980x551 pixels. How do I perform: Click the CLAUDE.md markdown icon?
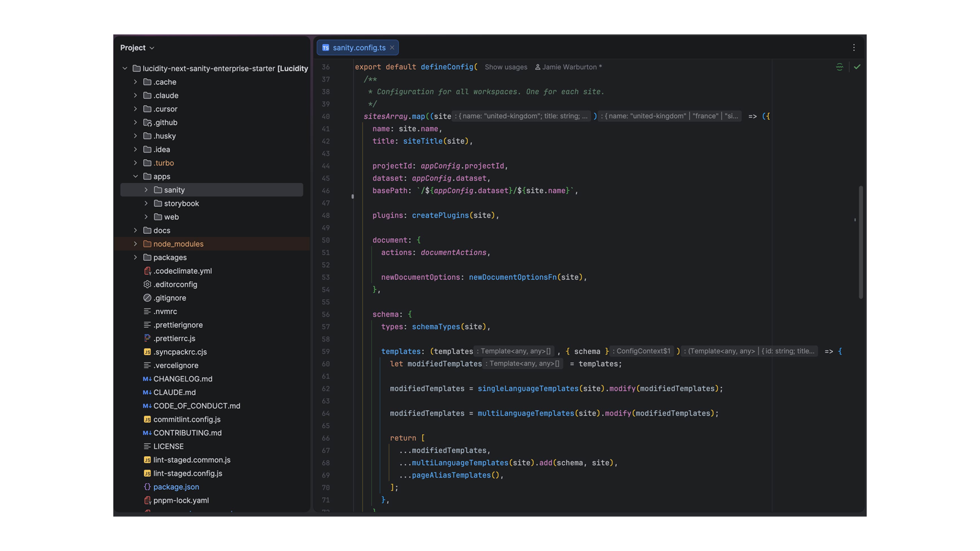pyautogui.click(x=147, y=392)
